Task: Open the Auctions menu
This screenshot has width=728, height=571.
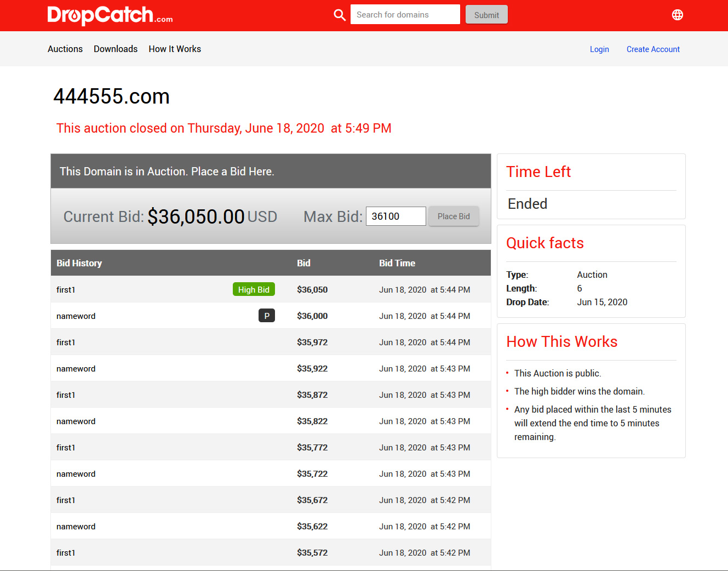Action: [x=65, y=49]
